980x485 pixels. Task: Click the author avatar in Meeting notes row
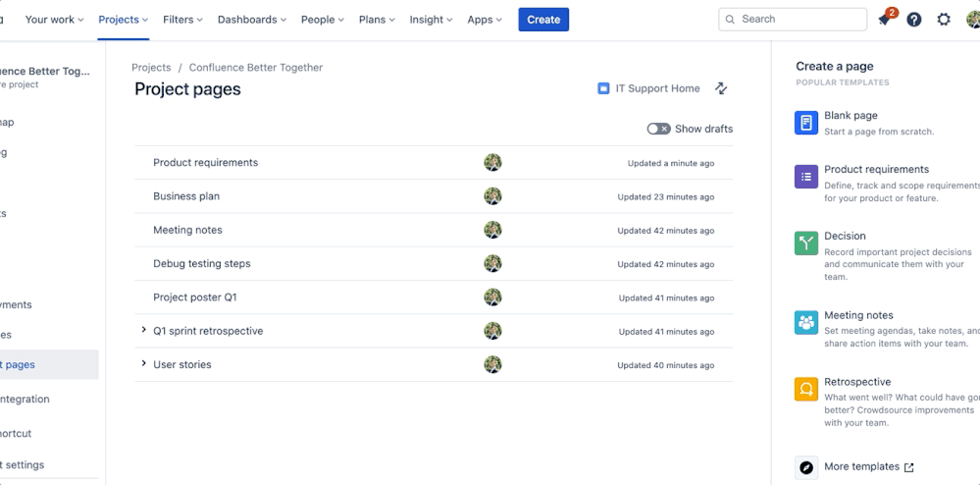pyautogui.click(x=492, y=231)
